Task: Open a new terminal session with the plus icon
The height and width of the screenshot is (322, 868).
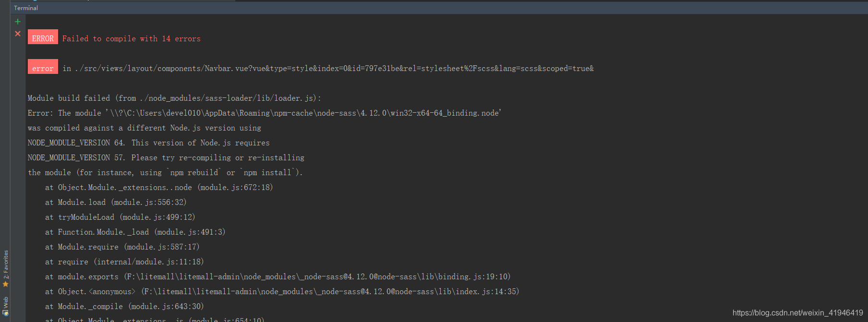Action: pyautogui.click(x=18, y=21)
